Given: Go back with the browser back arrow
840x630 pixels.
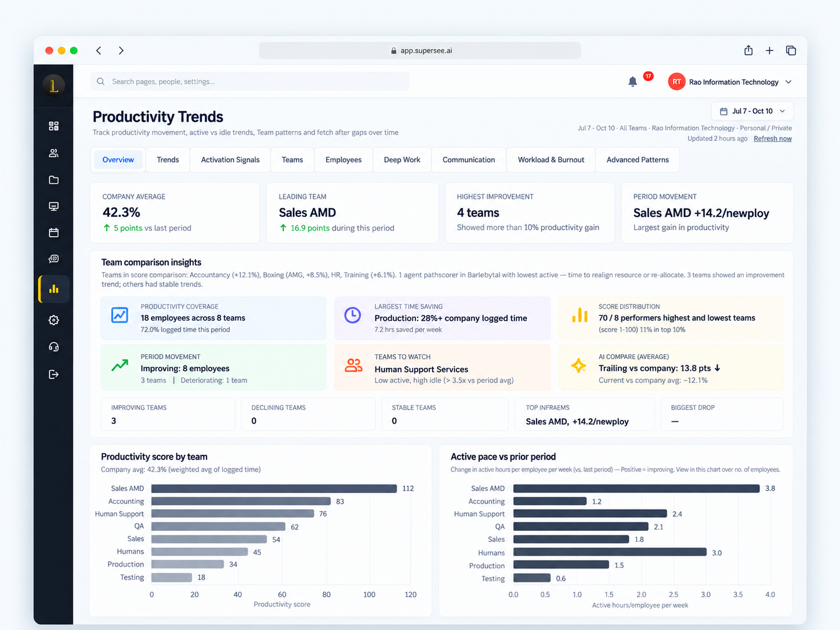Looking at the screenshot, I should (x=99, y=50).
